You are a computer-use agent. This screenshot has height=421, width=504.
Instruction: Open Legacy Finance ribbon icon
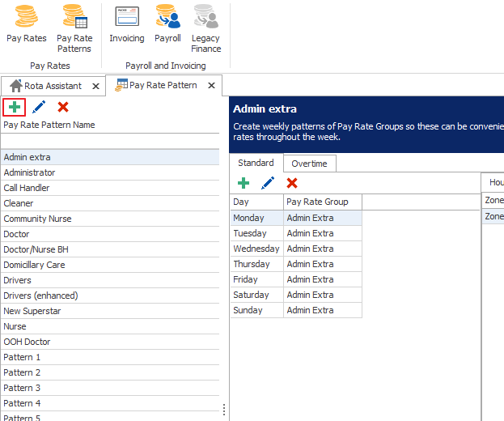[205, 28]
